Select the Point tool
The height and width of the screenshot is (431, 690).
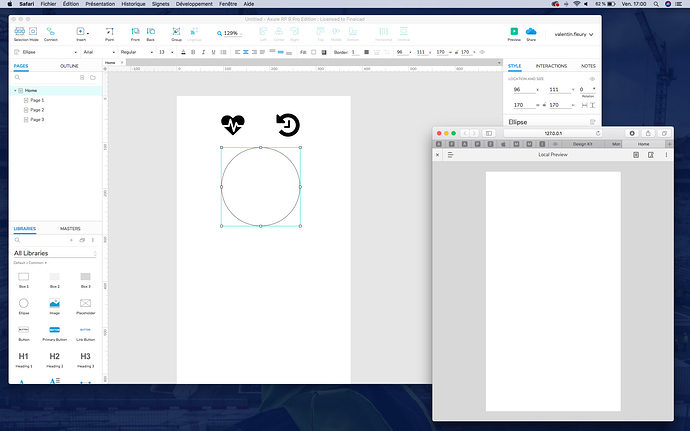(x=109, y=32)
